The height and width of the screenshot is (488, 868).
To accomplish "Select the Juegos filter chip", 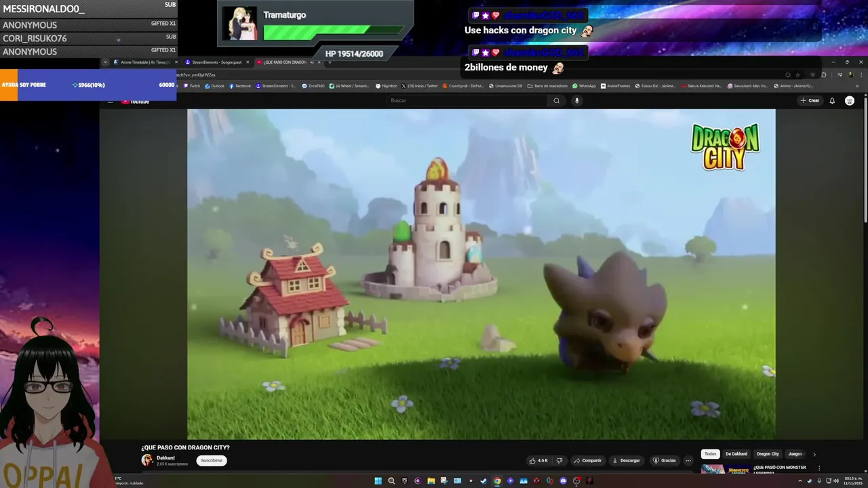I will (795, 454).
